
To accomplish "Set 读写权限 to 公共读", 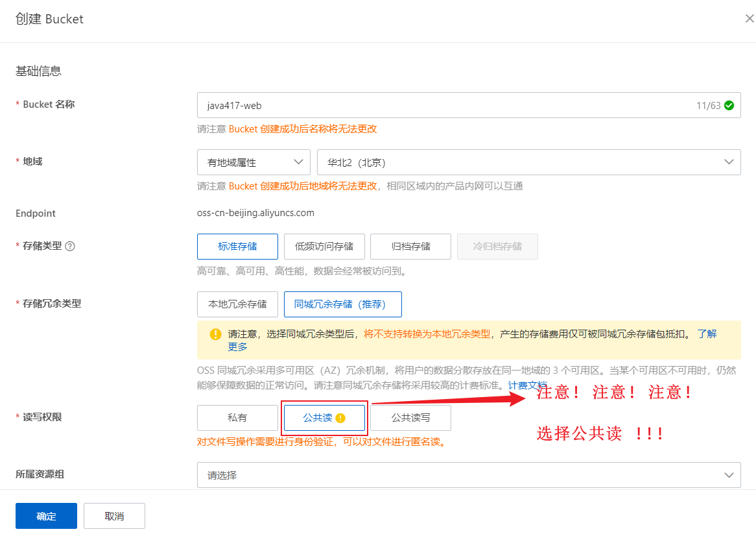I will pos(324,418).
